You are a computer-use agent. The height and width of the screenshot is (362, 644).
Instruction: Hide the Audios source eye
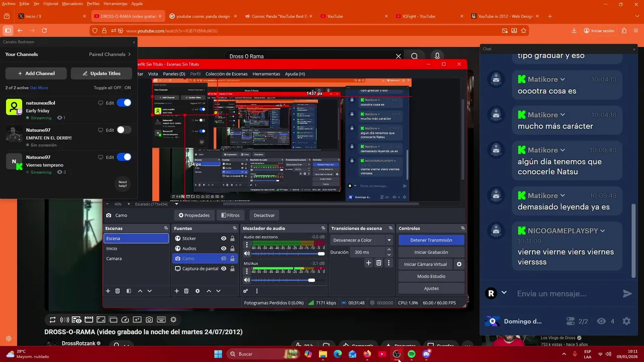(224, 248)
